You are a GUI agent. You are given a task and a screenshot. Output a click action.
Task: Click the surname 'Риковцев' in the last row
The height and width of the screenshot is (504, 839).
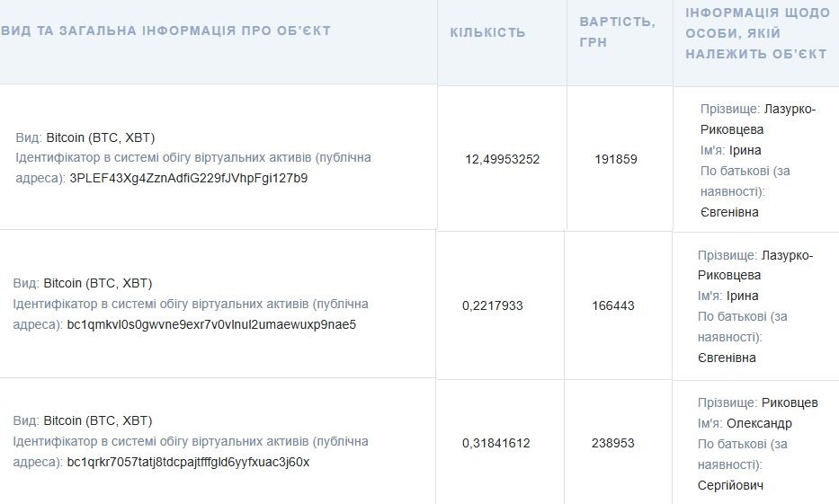(790, 402)
